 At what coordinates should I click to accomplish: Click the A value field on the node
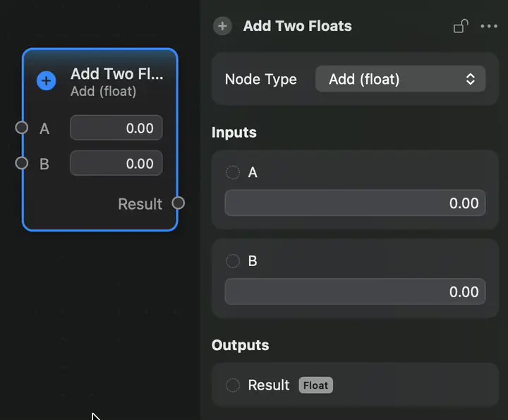(x=116, y=128)
